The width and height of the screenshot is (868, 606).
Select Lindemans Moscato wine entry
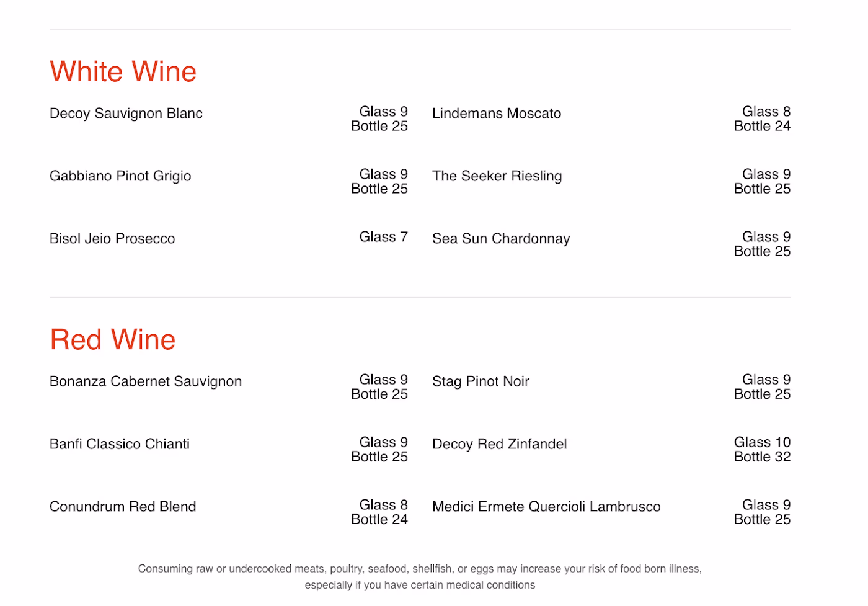(497, 114)
